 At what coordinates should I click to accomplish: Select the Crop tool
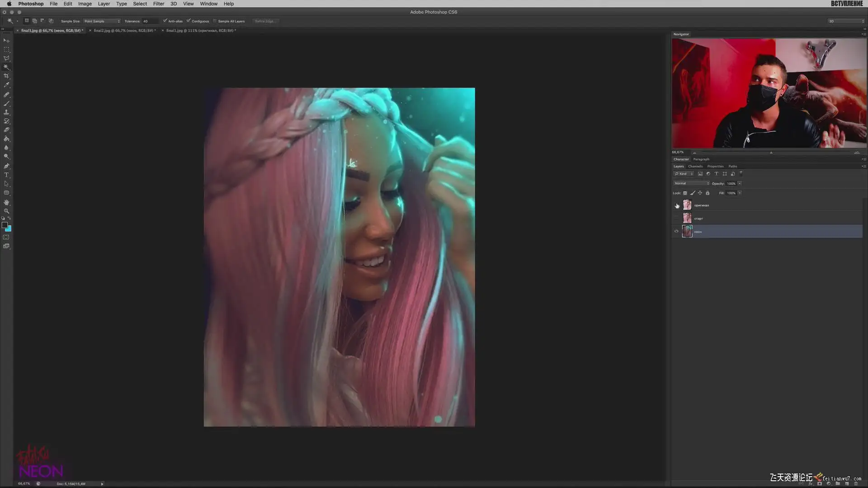[x=6, y=76]
